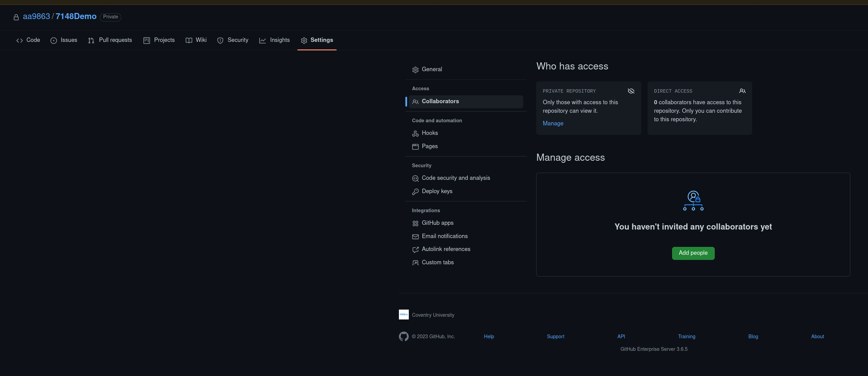Click the Manage link under Private Repository

coord(553,123)
